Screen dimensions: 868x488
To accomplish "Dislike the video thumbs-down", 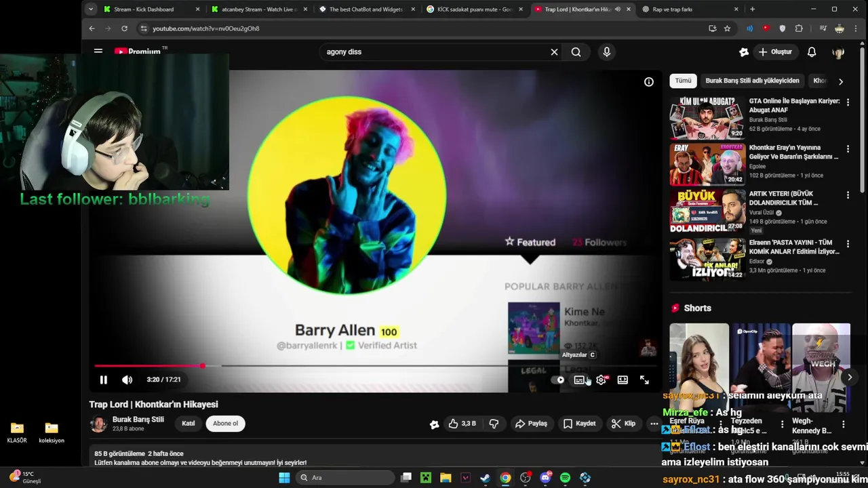I will coord(494,424).
